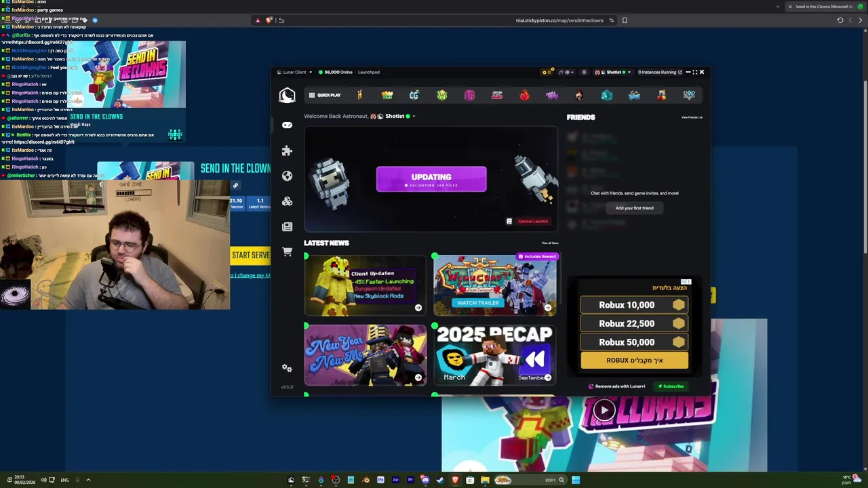Reload the browser page

pos(840,20)
